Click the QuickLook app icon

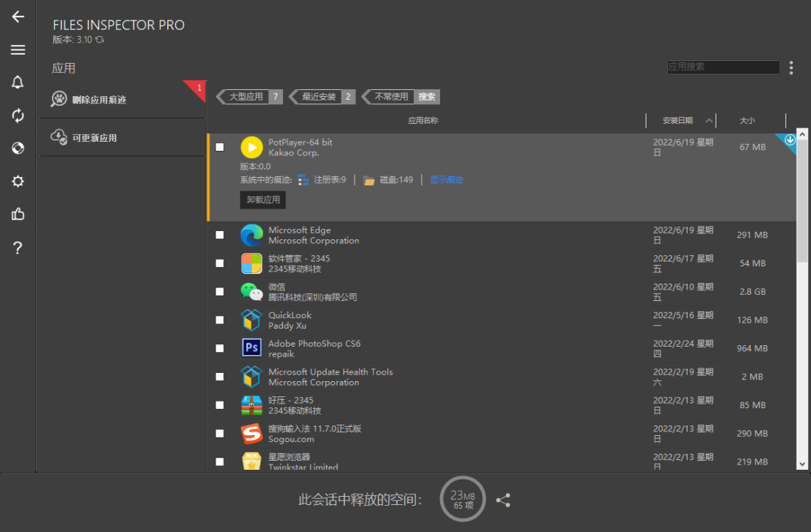252,320
